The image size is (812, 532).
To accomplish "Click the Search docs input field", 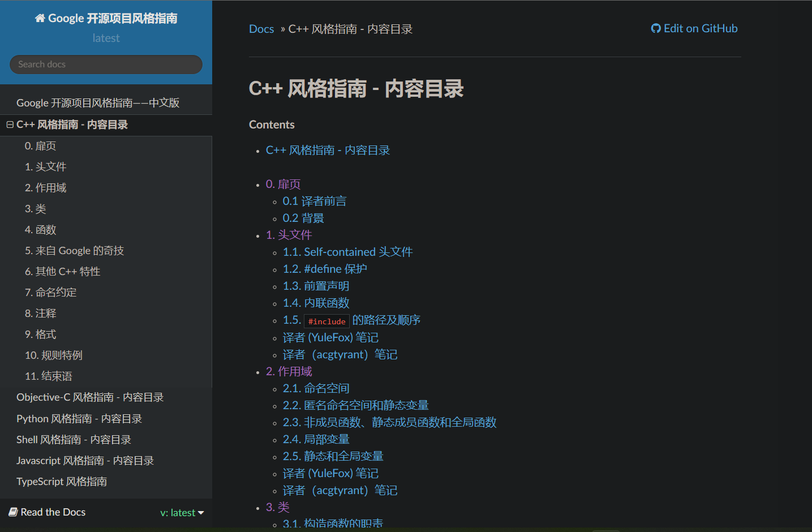I will pos(106,65).
